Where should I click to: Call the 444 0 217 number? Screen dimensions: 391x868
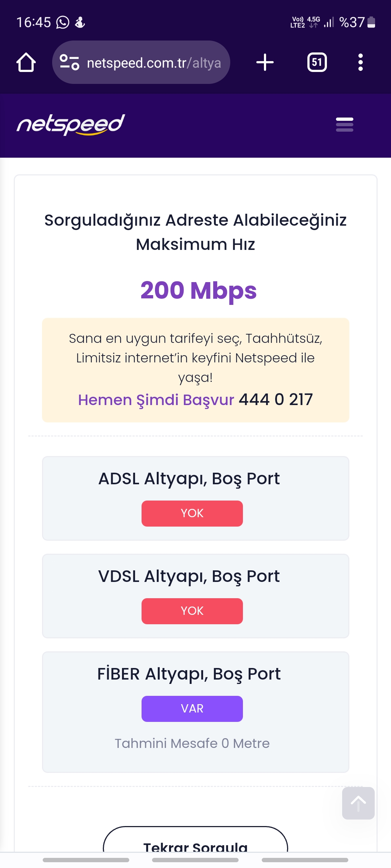(x=276, y=400)
